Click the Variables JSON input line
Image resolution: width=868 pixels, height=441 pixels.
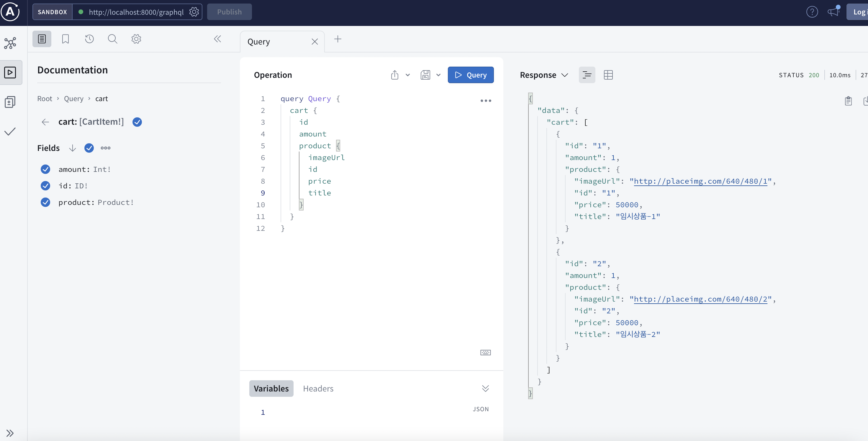(x=364, y=412)
